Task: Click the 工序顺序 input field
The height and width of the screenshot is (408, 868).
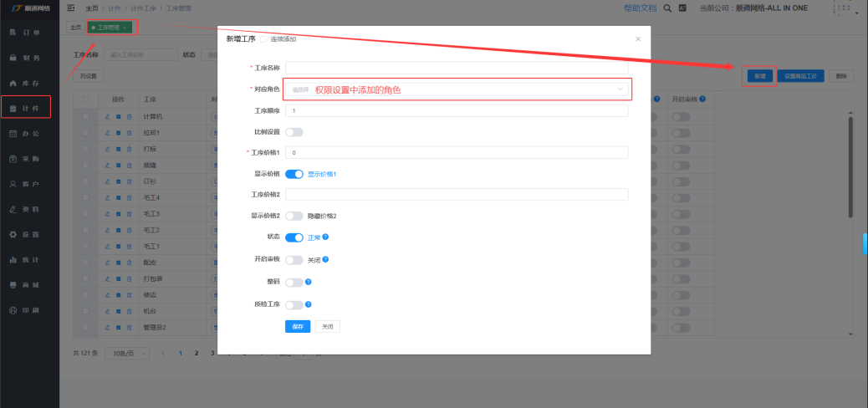Action: [457, 110]
